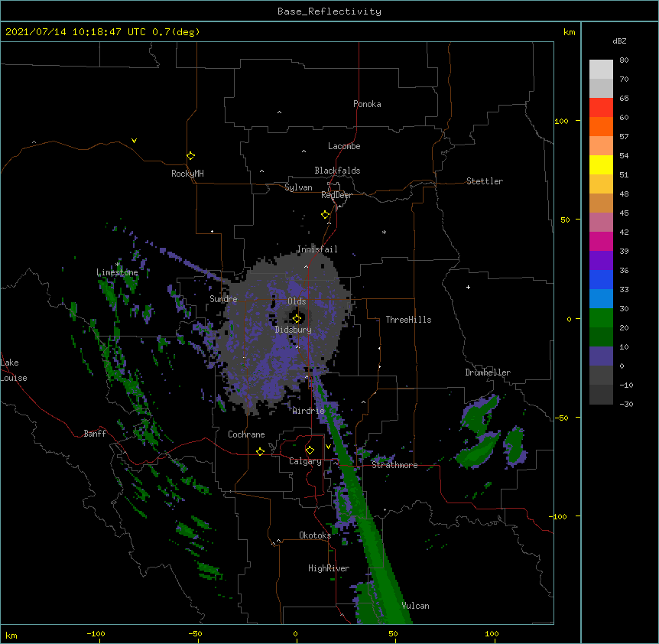This screenshot has width=659, height=644.
Task: Click the Olds town label
Action: tap(297, 301)
